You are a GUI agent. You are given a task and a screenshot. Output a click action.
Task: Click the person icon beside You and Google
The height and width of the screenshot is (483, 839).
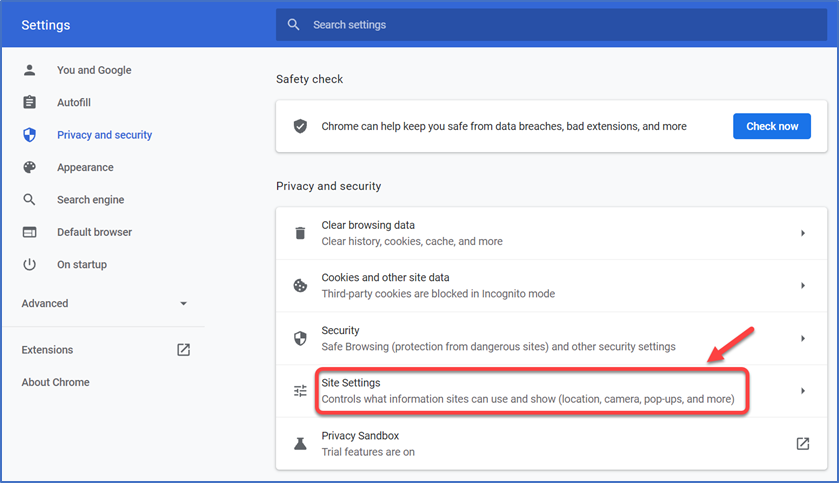29,70
